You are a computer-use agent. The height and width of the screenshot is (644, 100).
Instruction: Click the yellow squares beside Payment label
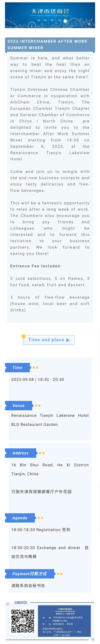click(x=60, y=574)
